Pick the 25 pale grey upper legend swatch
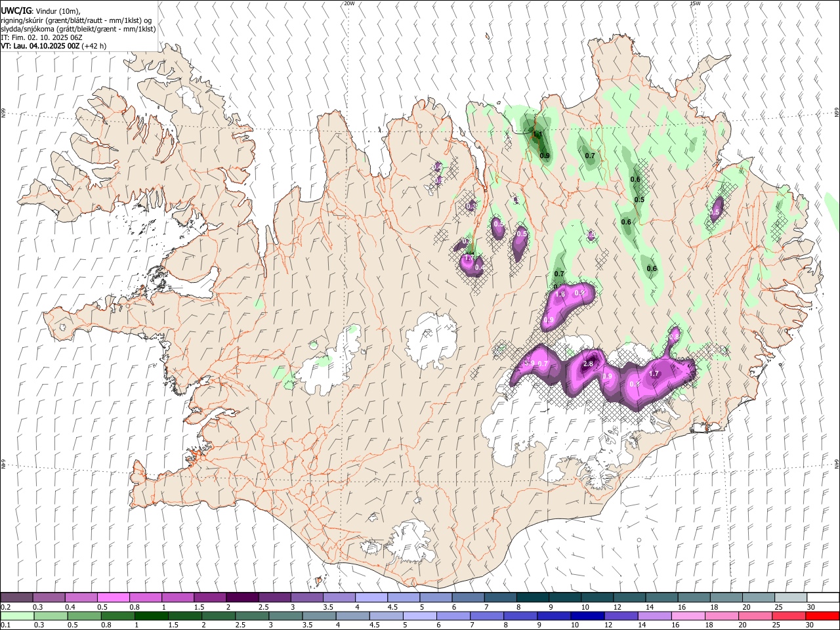Viewport: 840px width, 630px height. 790,598
